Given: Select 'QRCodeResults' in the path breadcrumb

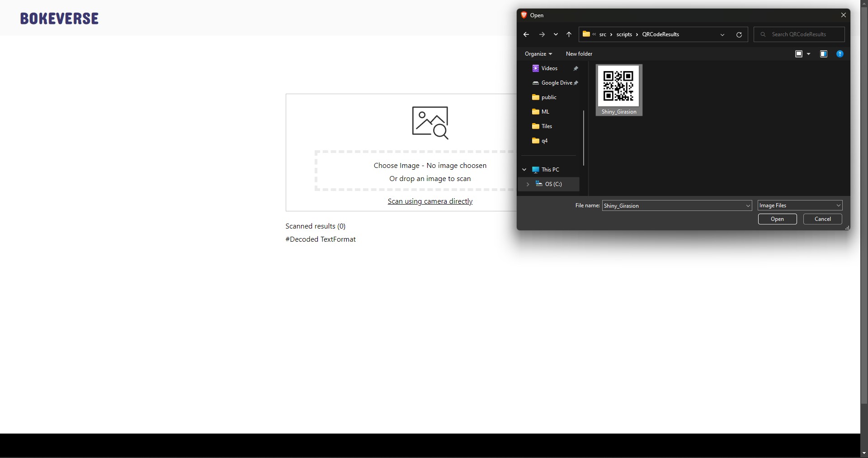Looking at the screenshot, I should click(660, 34).
